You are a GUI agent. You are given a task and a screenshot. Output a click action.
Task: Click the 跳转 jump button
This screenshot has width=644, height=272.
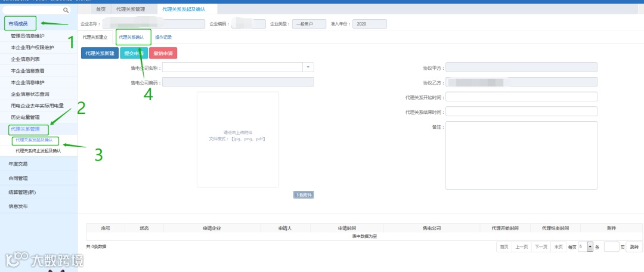point(634,247)
